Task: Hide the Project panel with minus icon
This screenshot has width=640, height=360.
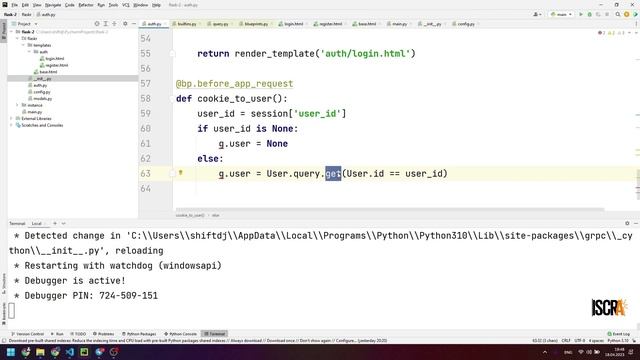Action: (134, 24)
